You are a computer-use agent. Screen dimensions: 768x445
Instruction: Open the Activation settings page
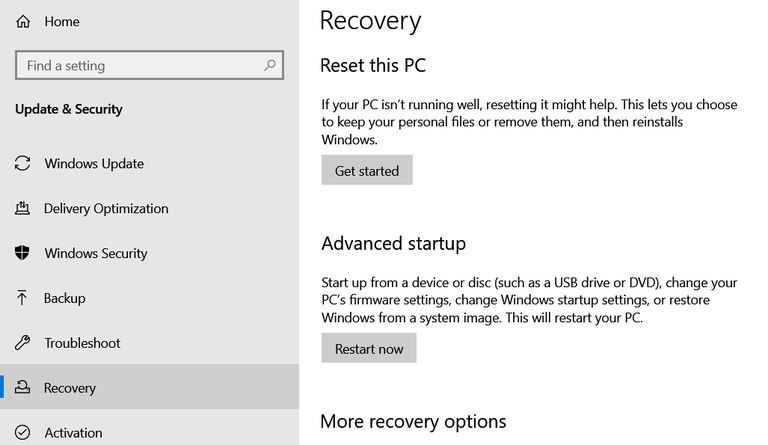click(x=73, y=432)
